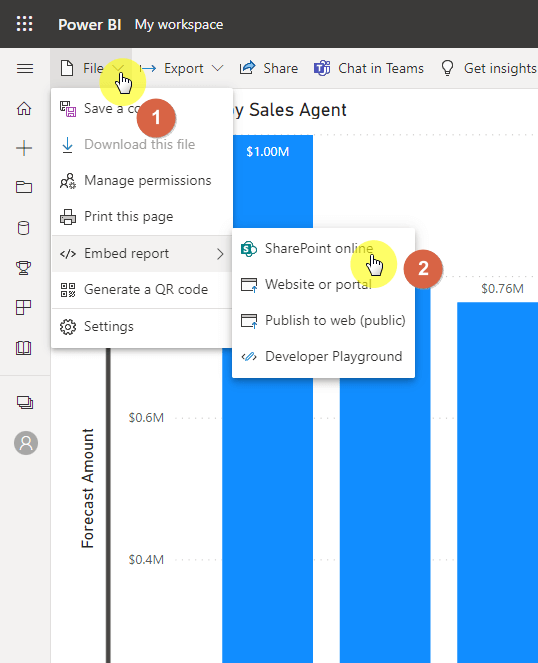Click the Teams logo icon

(x=322, y=68)
